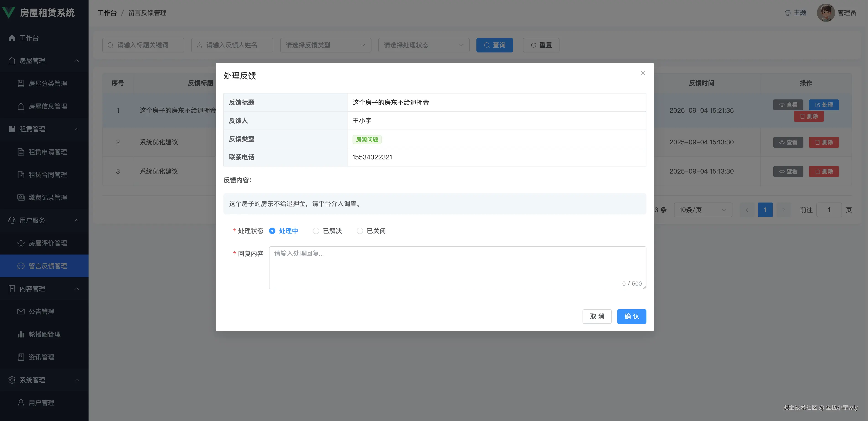
Task: Click the admin avatar thumbnail
Action: click(826, 13)
